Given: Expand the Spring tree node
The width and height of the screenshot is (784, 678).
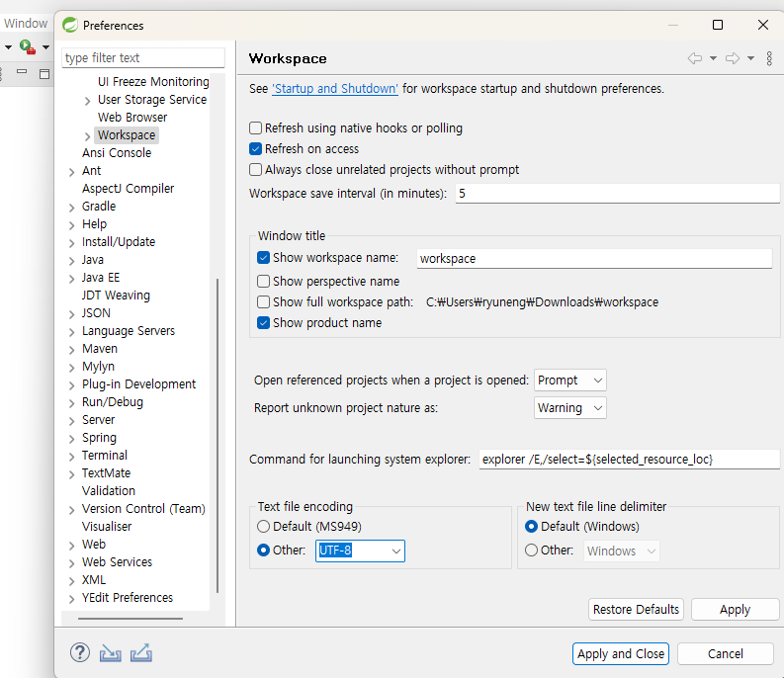Looking at the screenshot, I should (x=71, y=439).
